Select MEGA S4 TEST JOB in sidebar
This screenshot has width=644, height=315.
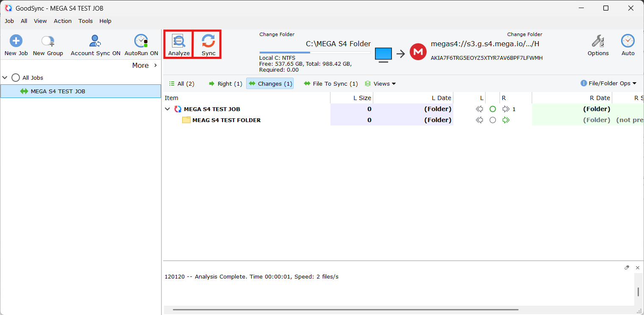(x=80, y=91)
